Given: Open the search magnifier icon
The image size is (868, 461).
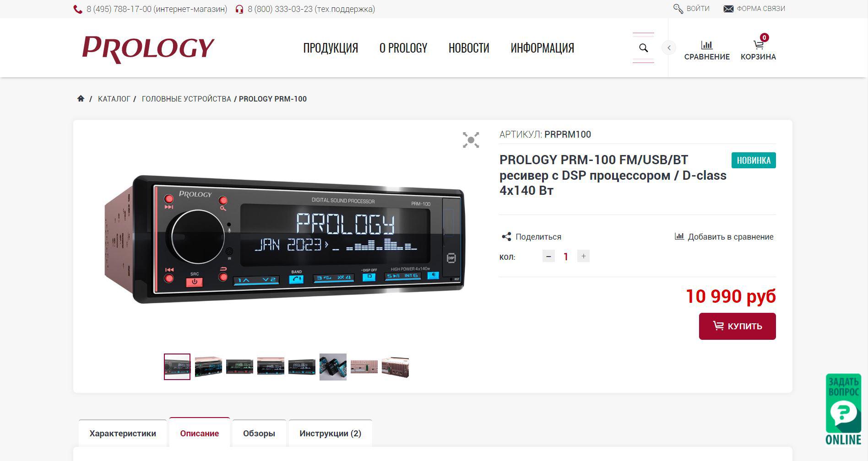Looking at the screenshot, I should coord(643,48).
